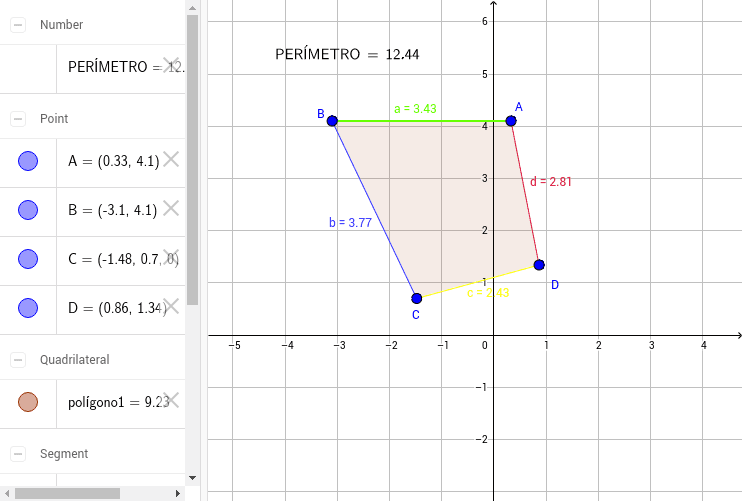Click the horizontal scrollbar right arrow

click(178, 494)
